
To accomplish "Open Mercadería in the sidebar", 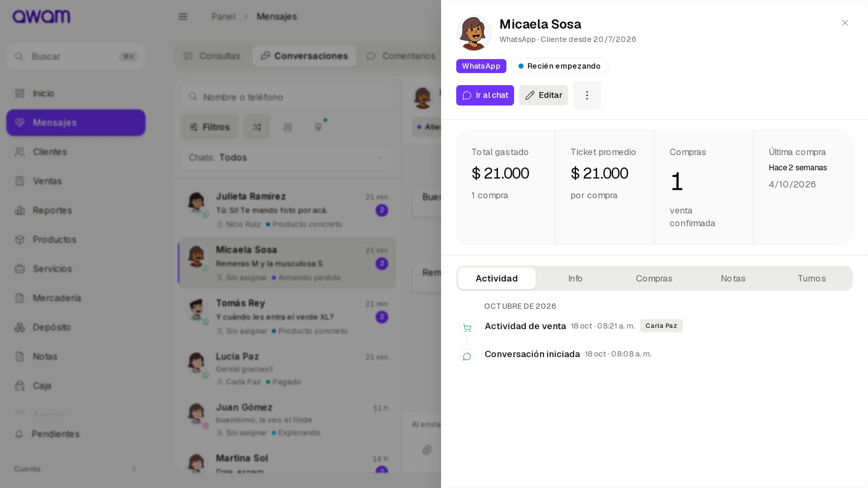I will point(76,298).
